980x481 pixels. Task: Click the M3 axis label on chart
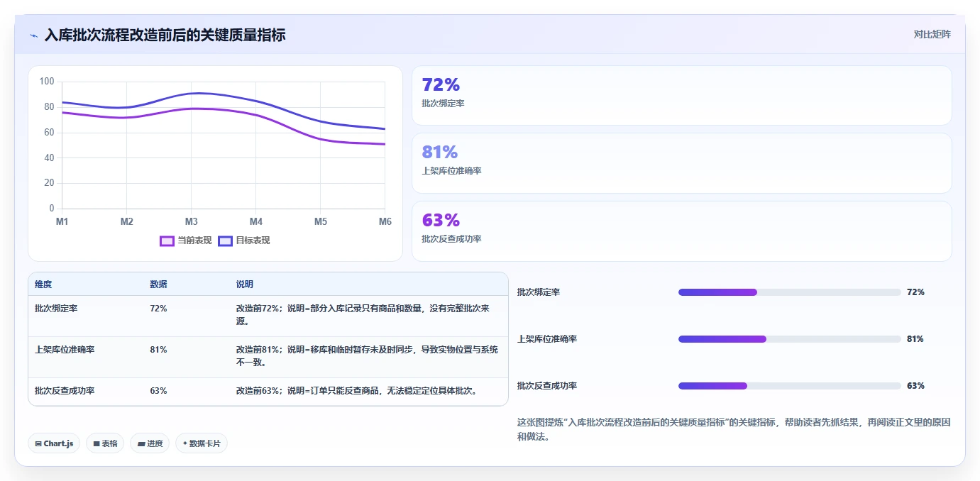pyautogui.click(x=192, y=222)
